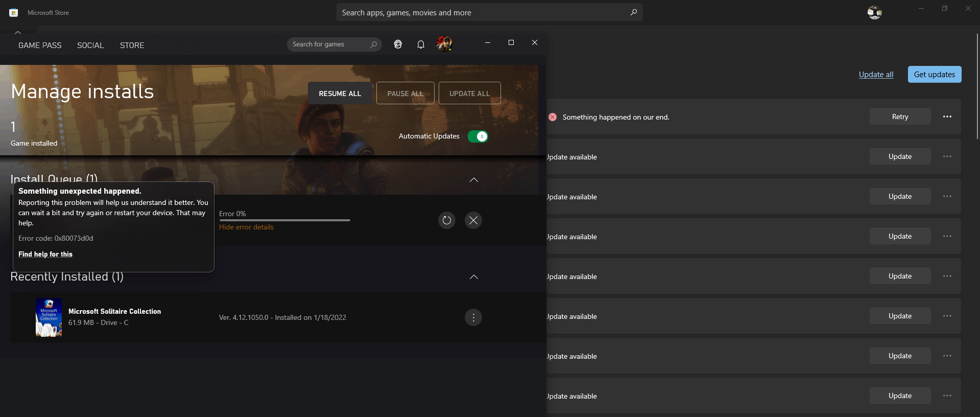This screenshot has height=417, width=980.
Task: Focus the Microsoft Store search box
Action: click(x=489, y=12)
